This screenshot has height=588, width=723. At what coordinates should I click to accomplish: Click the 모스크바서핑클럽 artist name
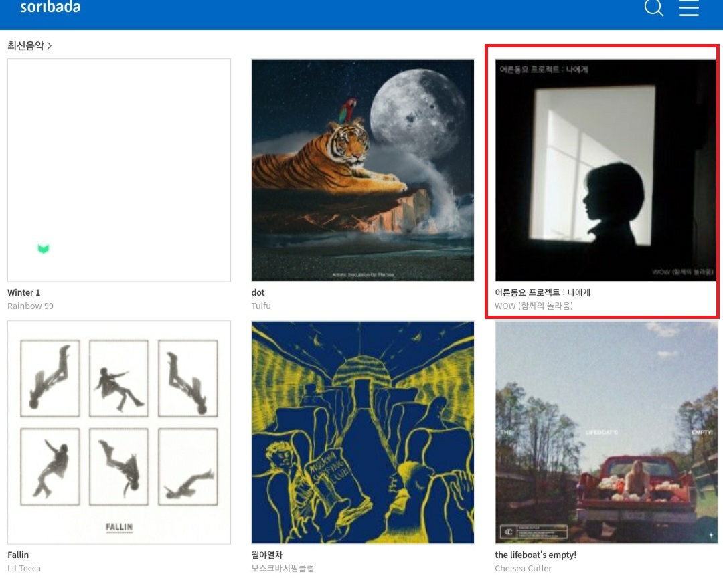(283, 568)
